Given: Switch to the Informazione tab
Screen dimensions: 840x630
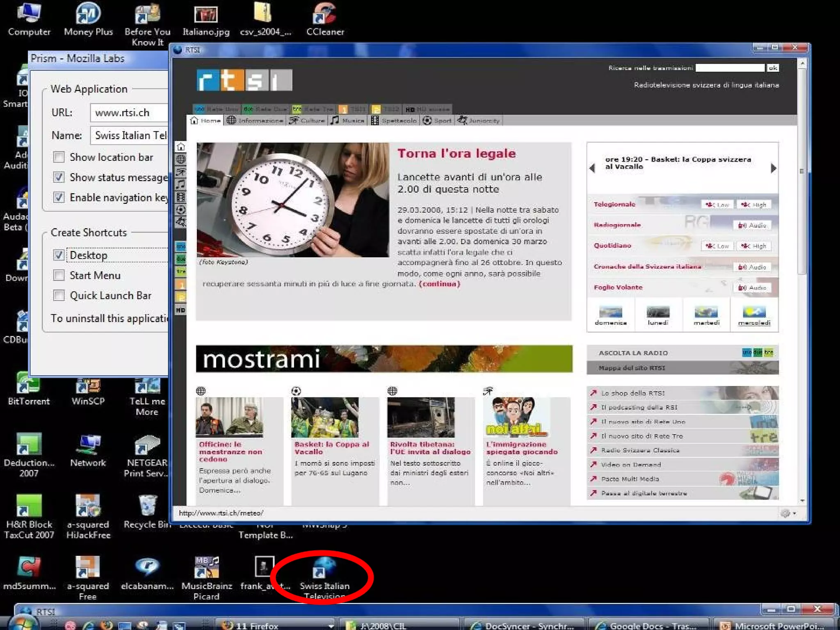Looking at the screenshot, I should click(x=255, y=121).
